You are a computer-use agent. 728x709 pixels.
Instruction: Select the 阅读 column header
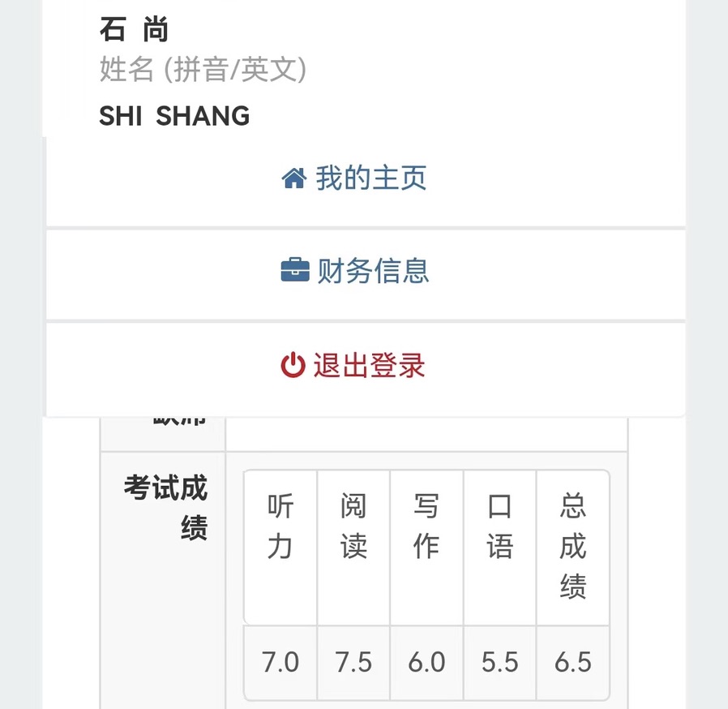353,527
